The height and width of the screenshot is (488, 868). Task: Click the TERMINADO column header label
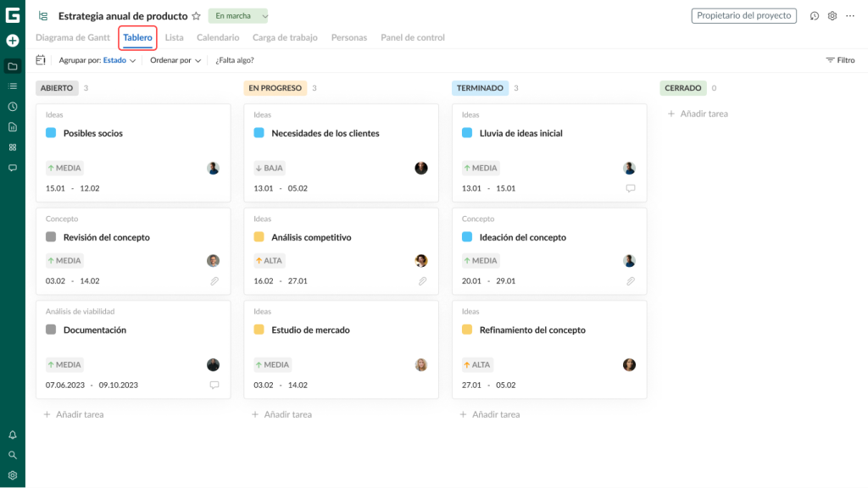tap(480, 88)
